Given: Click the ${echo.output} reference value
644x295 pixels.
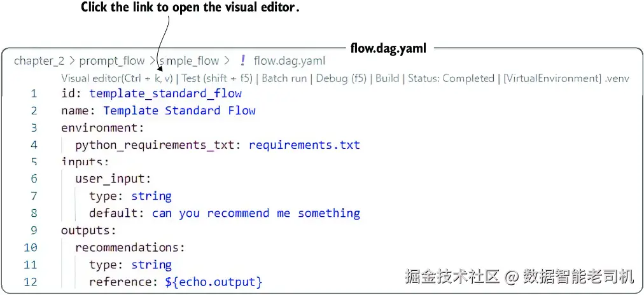Looking at the screenshot, I should pyautogui.click(x=214, y=282).
